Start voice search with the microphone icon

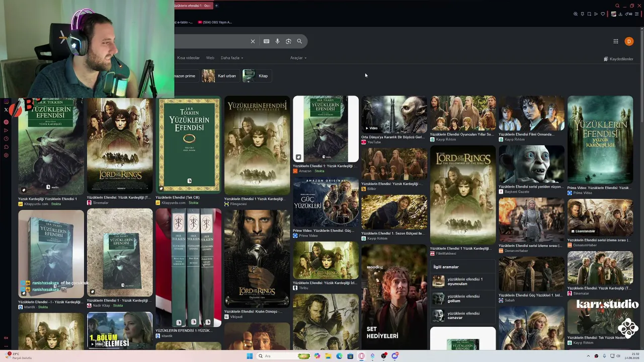pos(277,41)
